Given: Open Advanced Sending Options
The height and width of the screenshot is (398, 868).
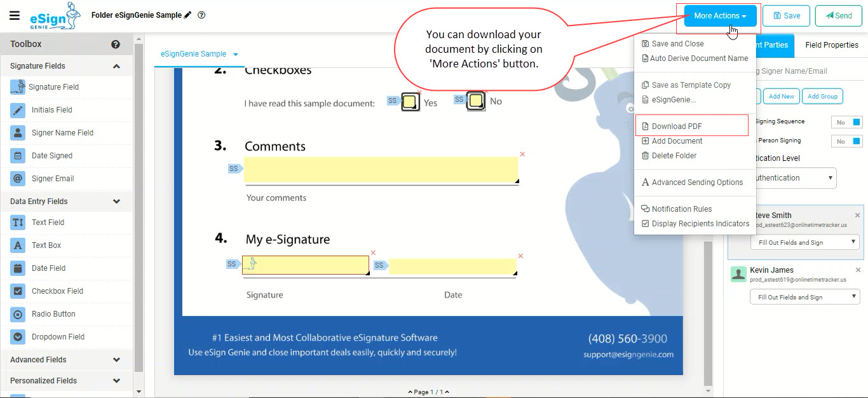Looking at the screenshot, I should tap(692, 182).
